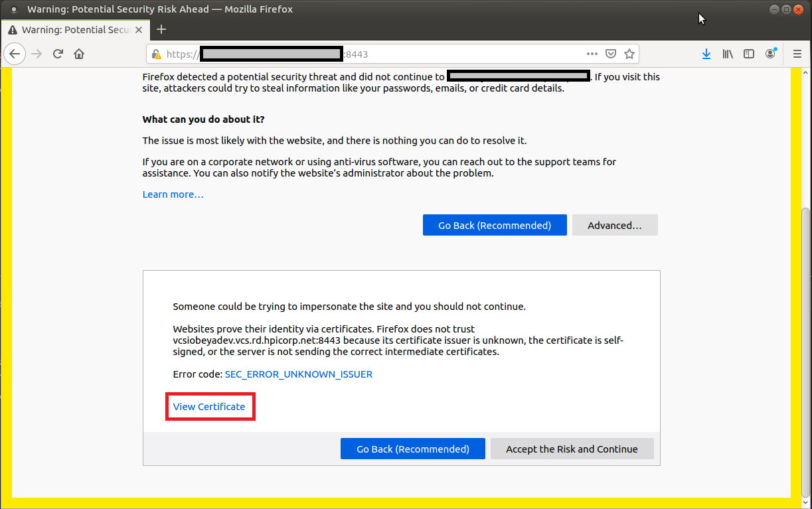The image size is (812, 509).
Task: Maximize the Firefox window
Action: 786,9
